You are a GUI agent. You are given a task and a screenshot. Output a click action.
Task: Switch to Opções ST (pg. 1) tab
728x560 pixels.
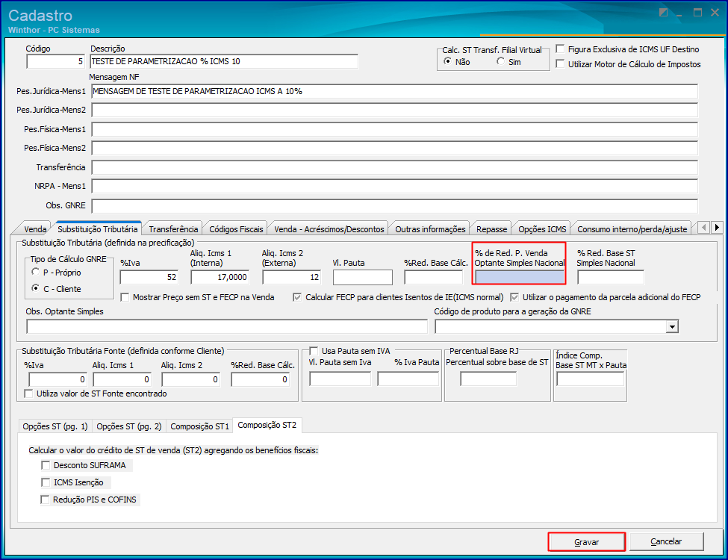(55, 426)
